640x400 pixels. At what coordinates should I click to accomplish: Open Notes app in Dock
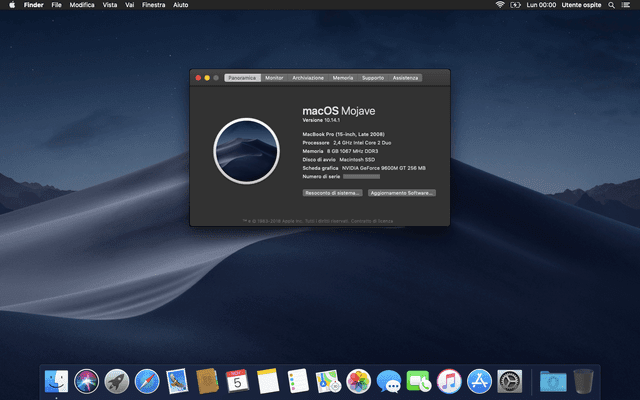(x=268, y=381)
